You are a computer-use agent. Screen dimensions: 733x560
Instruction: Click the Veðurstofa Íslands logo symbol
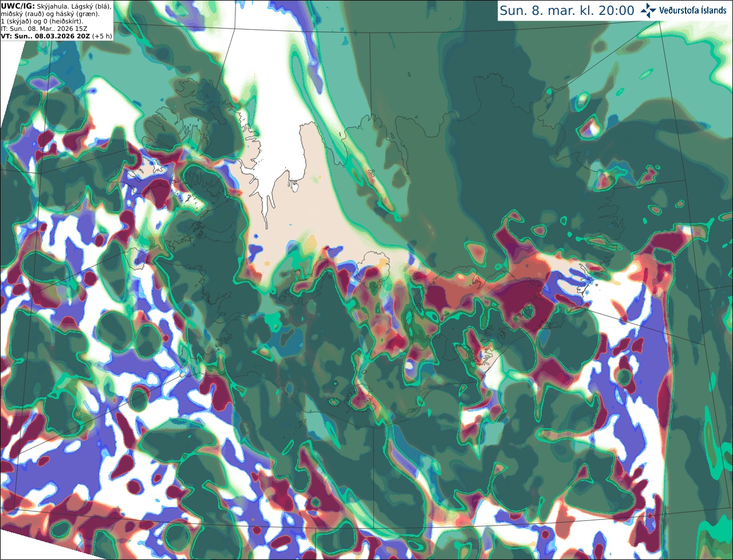coord(648,10)
